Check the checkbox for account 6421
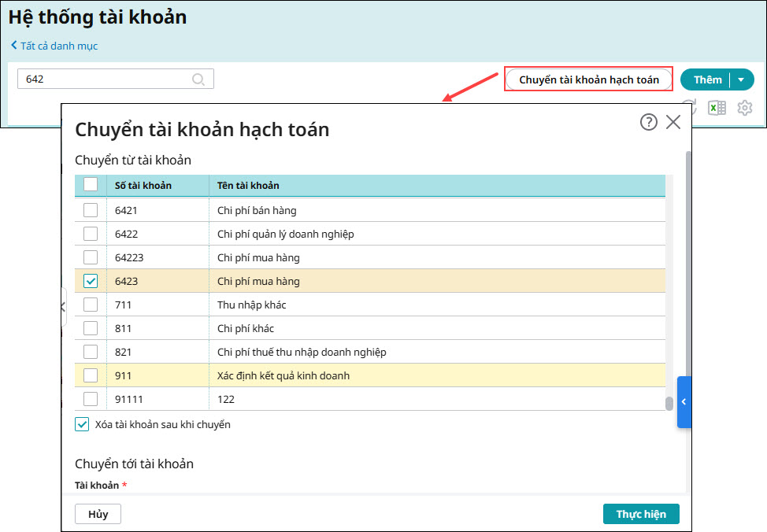This screenshot has height=532, width=767. [91, 210]
